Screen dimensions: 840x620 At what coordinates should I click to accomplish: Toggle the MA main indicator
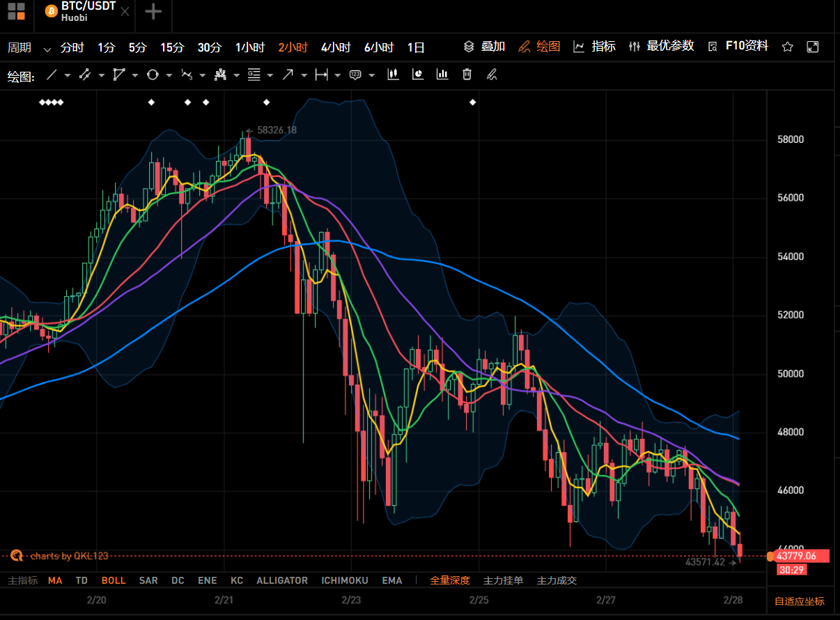(55, 580)
